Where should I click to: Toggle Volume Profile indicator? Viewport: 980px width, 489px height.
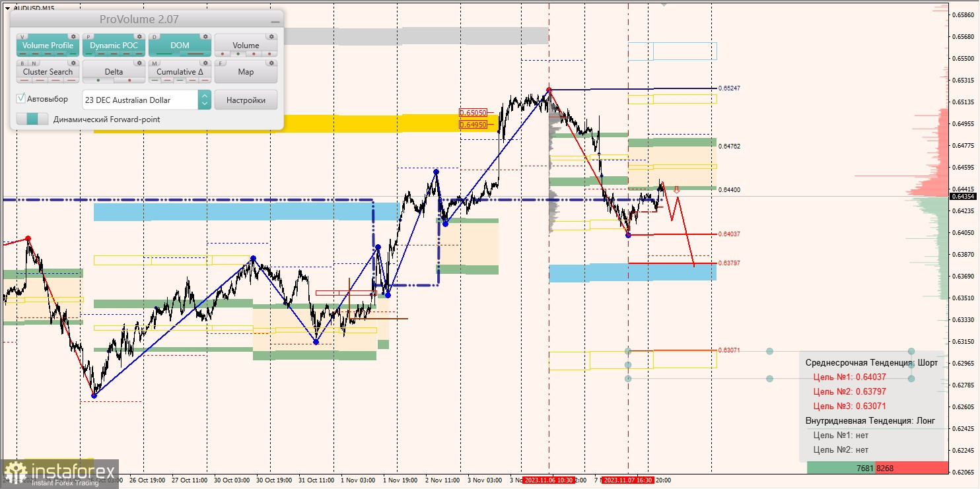(48, 45)
